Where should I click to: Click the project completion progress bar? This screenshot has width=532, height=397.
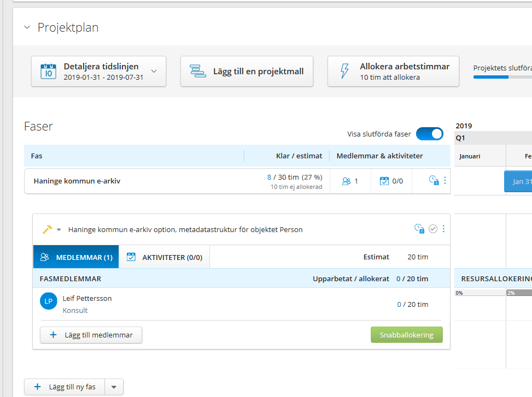[502, 77]
